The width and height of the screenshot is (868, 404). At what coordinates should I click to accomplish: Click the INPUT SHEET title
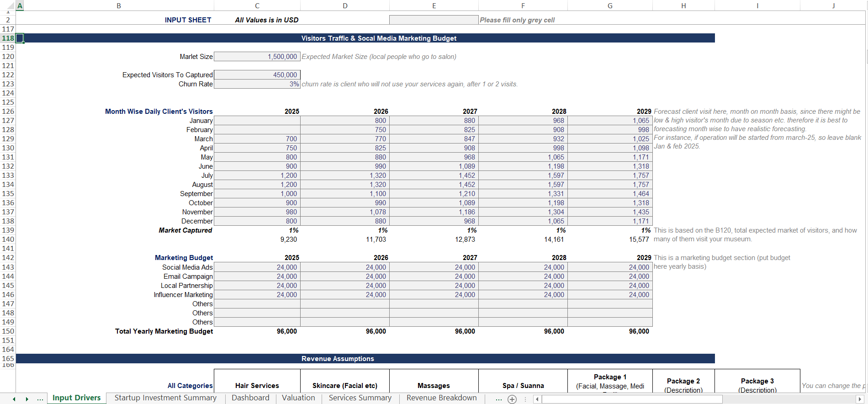point(188,20)
